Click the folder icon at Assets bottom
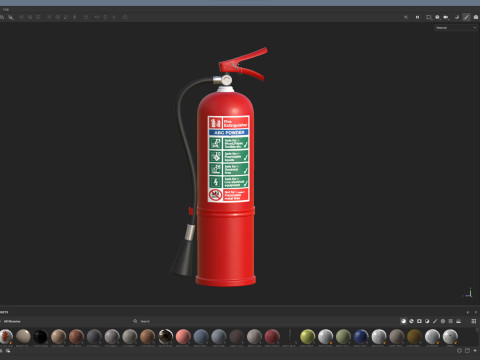This screenshot has width=480, height=360. [467, 351]
